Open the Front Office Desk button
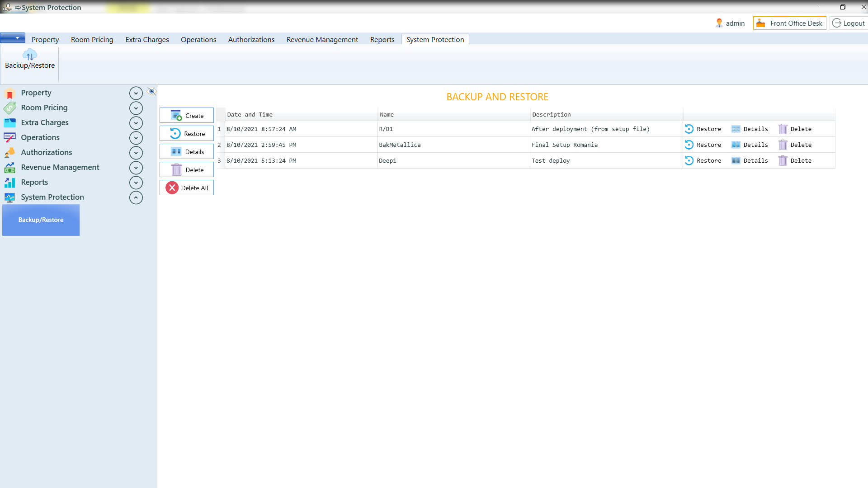The image size is (868, 488). coord(789,23)
